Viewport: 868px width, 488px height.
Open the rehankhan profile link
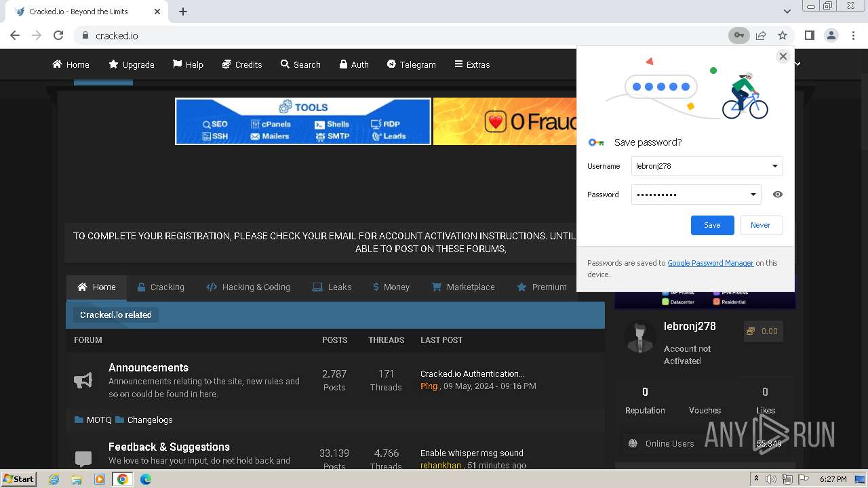[x=441, y=466]
